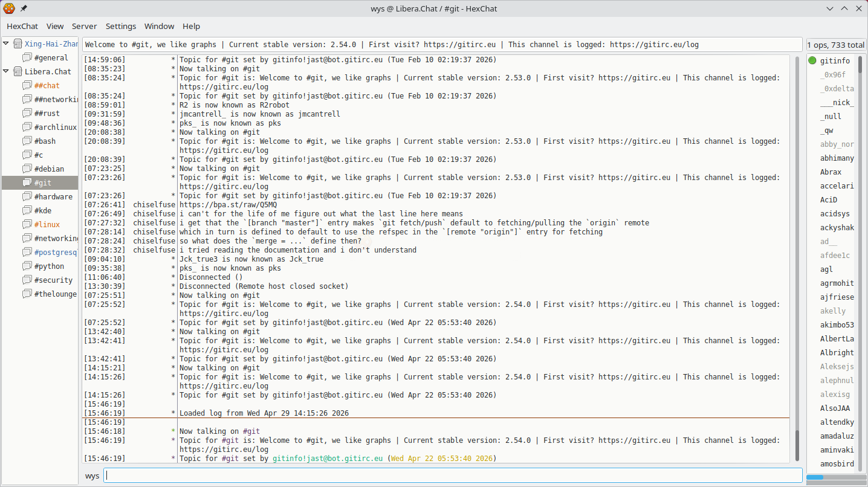
Task: Click the pin window icon in title bar
Action: click(x=24, y=8)
